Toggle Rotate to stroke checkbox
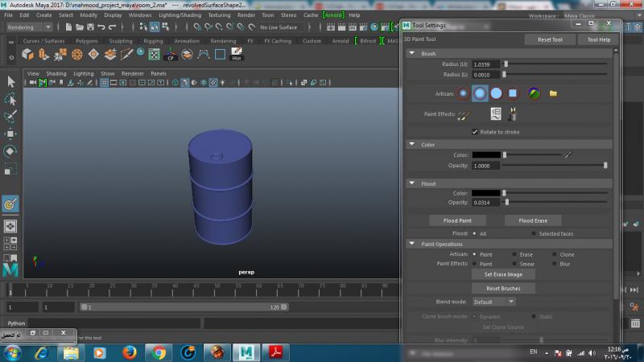This screenshot has height=362, width=644. click(475, 132)
